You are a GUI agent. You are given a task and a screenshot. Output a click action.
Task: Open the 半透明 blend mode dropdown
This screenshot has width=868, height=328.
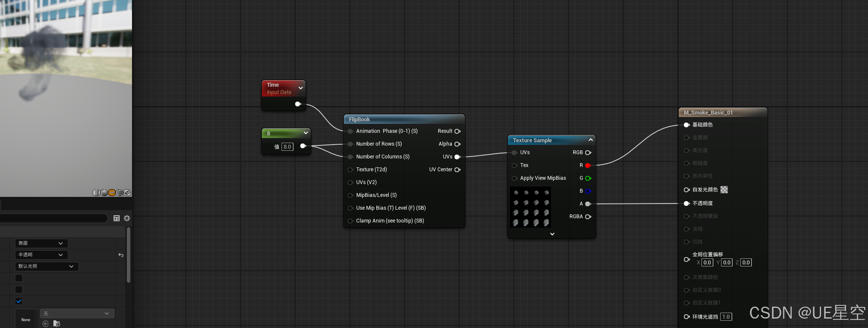41,255
